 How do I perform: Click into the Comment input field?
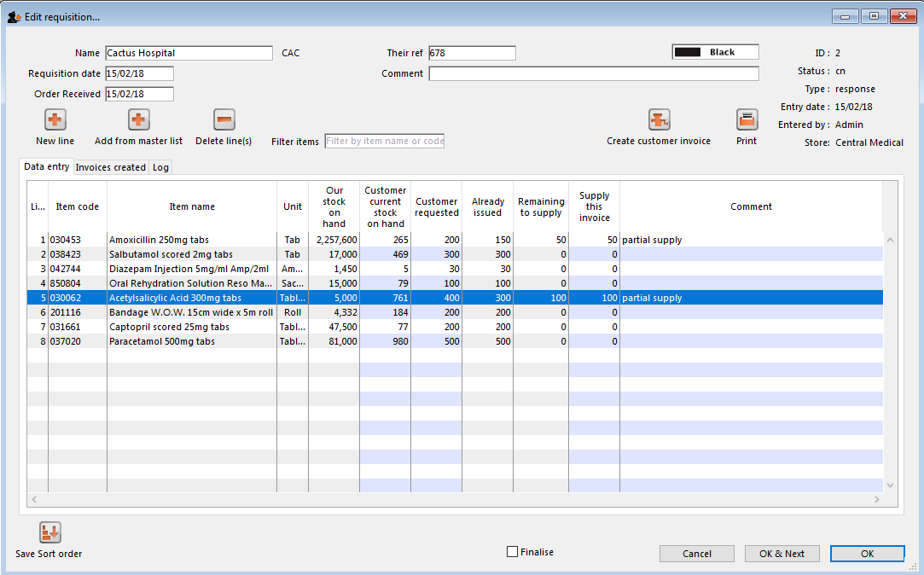click(x=594, y=73)
